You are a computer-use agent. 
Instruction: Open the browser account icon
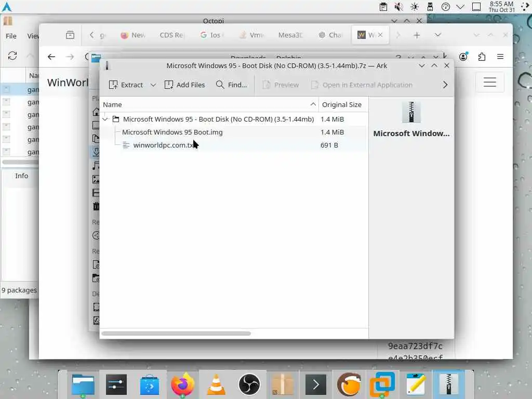coord(463,57)
